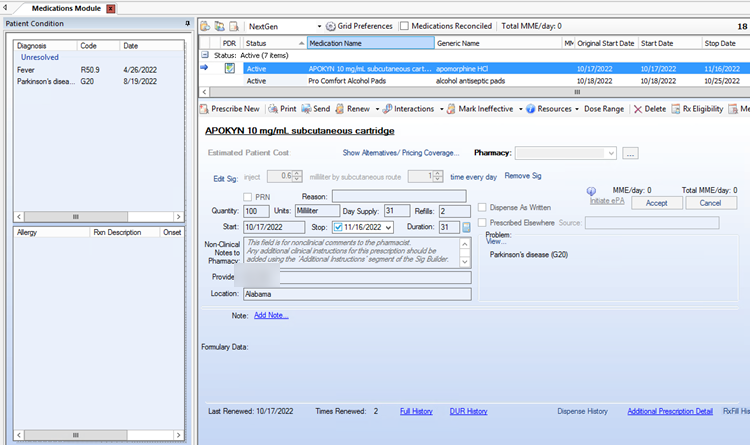
Task: Click the Cancel button
Action: click(x=711, y=203)
